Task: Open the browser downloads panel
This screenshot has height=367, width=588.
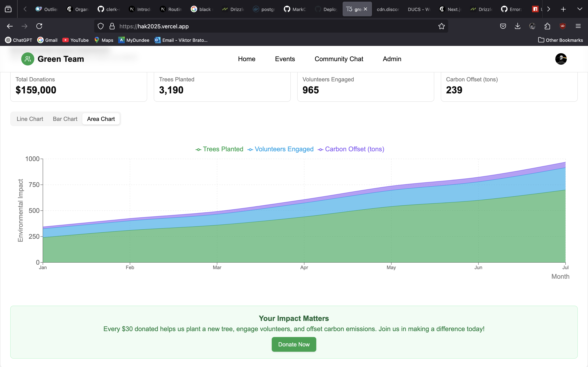Action: point(518,26)
